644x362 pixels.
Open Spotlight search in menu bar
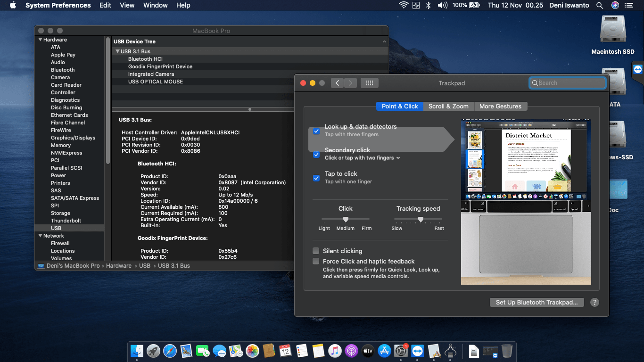coord(600,5)
